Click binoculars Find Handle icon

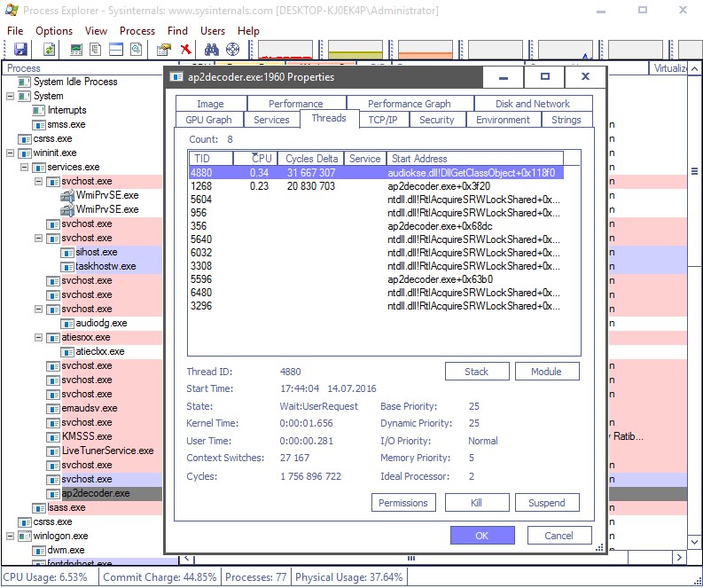coord(211,49)
